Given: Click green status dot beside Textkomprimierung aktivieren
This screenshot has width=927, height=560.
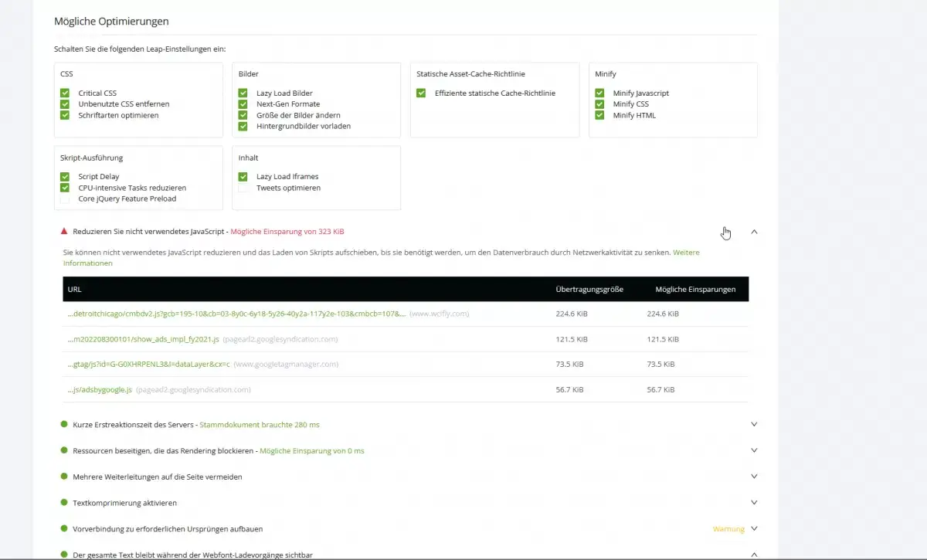Looking at the screenshot, I should coord(64,503).
